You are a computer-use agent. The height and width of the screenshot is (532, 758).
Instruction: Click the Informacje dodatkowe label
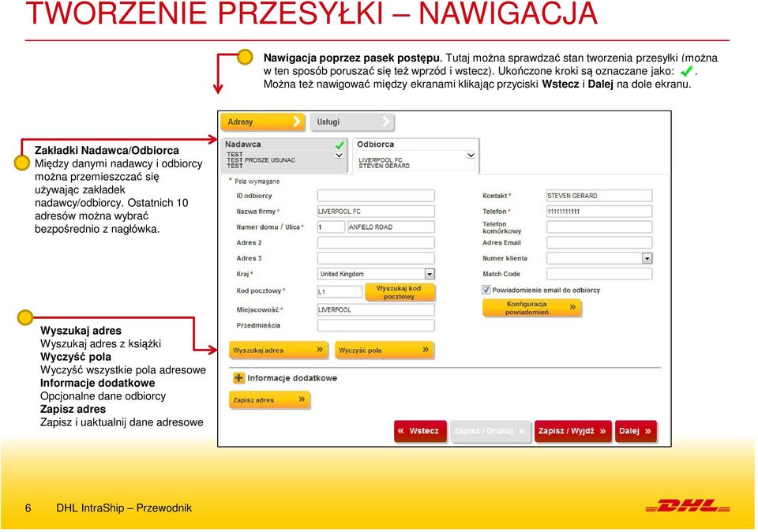292,378
